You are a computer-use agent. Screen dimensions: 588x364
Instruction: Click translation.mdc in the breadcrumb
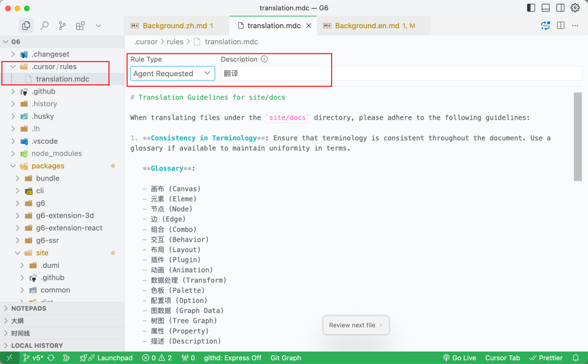231,41
